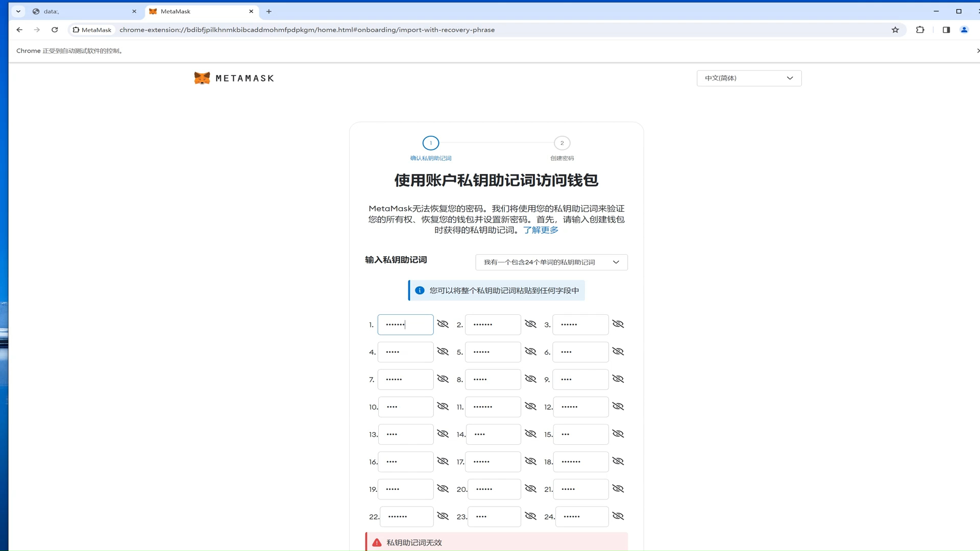Focus word 5 text box
The height and width of the screenshot is (551, 980).
pyautogui.click(x=493, y=352)
